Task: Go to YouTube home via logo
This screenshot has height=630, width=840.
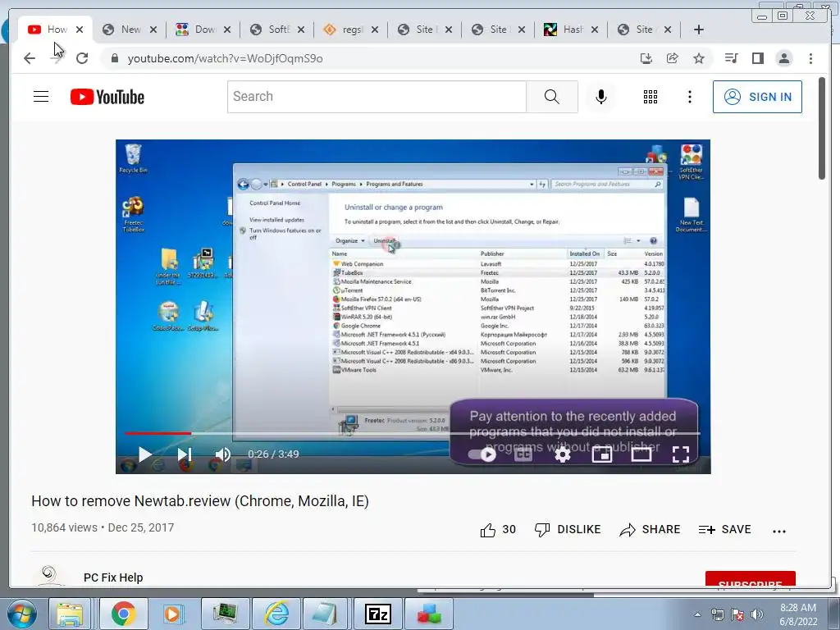Action: tap(107, 97)
